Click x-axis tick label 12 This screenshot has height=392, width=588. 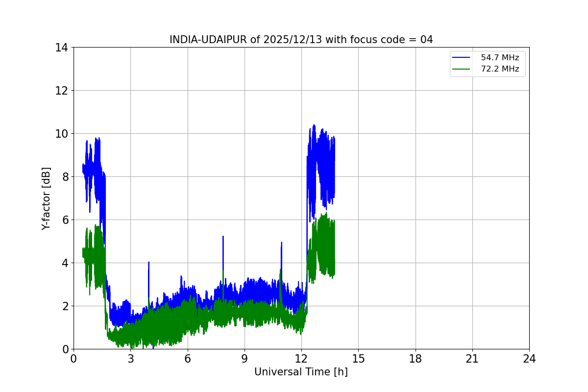click(x=301, y=359)
